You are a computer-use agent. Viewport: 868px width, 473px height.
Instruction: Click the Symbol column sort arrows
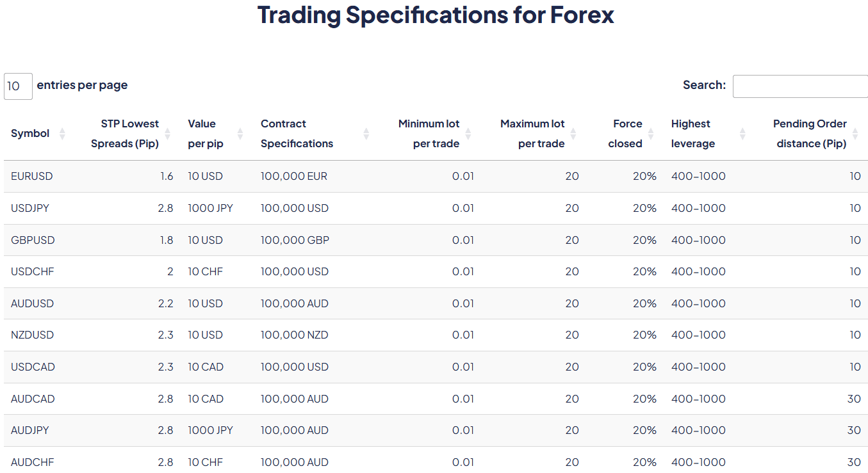(62, 133)
